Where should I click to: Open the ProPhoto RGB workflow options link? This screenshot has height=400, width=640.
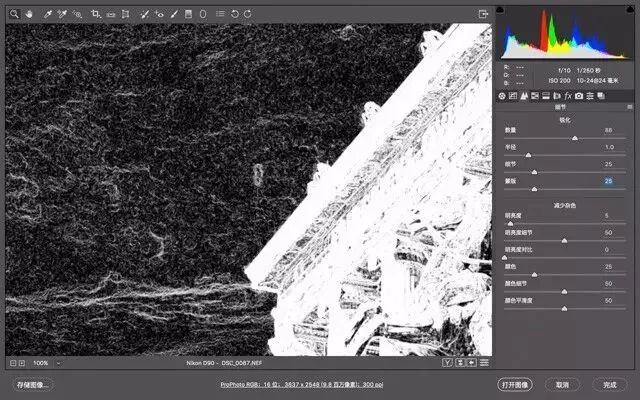point(302,384)
